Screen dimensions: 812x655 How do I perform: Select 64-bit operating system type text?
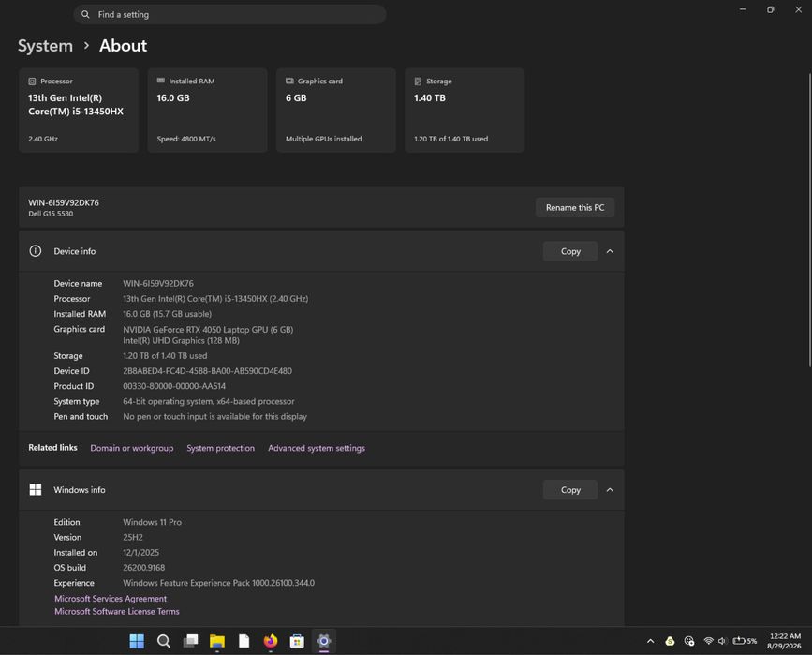tap(208, 402)
